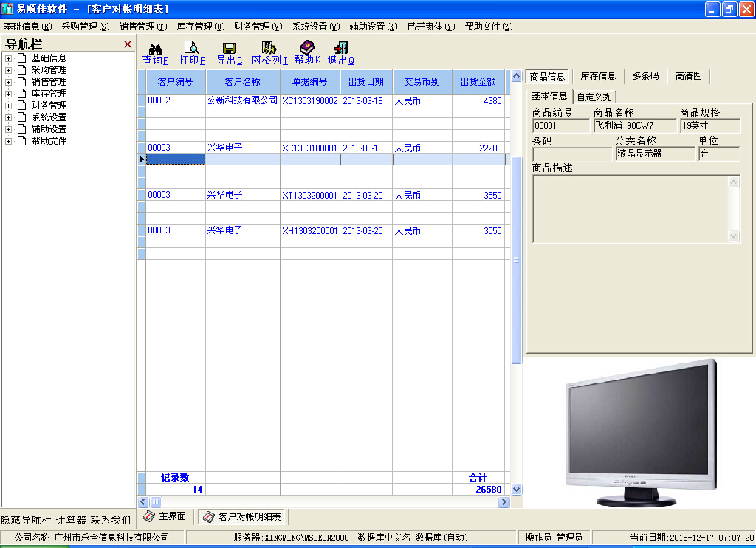This screenshot has width=756, height=548.
Task: Click the 采购管理 document icon in navigation tree
Action: click(x=21, y=70)
